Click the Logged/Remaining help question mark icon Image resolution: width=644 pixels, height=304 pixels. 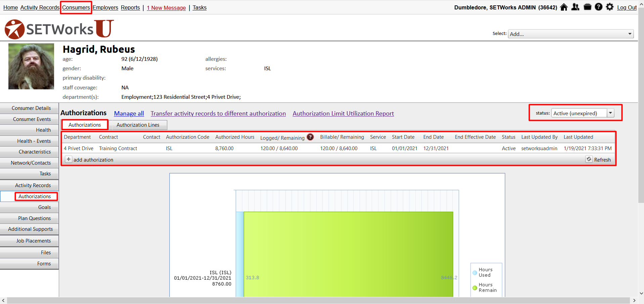pos(310,137)
